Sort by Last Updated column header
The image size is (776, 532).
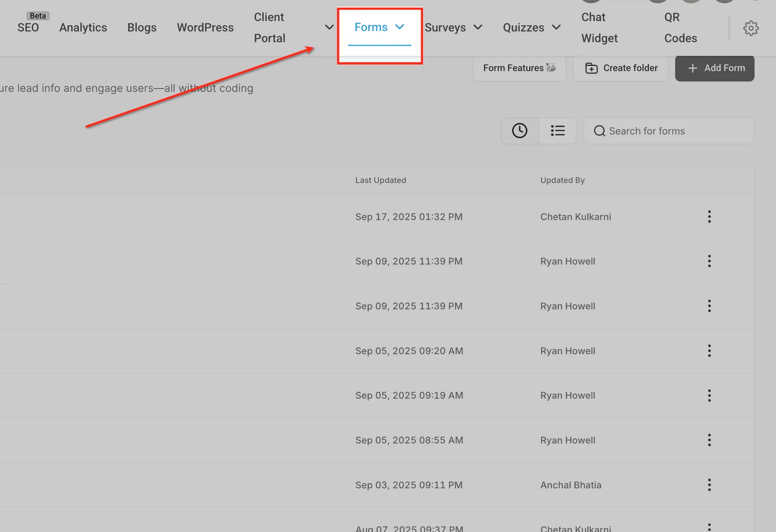(x=381, y=180)
